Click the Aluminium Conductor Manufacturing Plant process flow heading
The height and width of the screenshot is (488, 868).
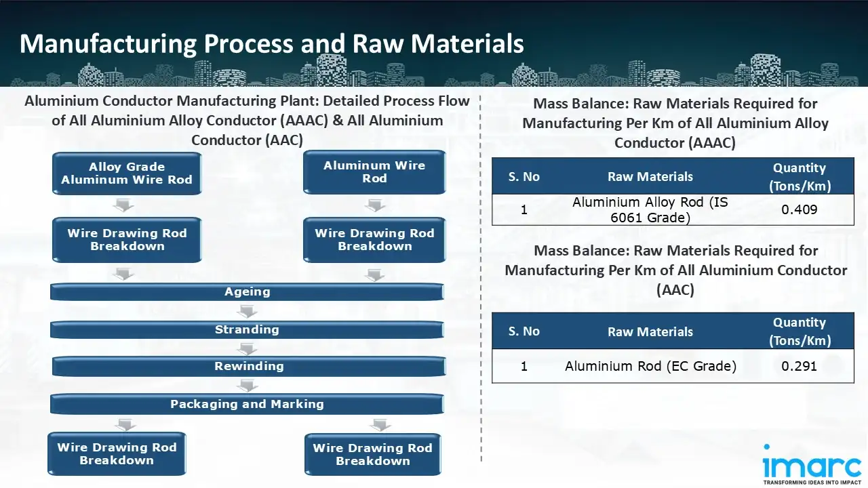tap(247, 121)
